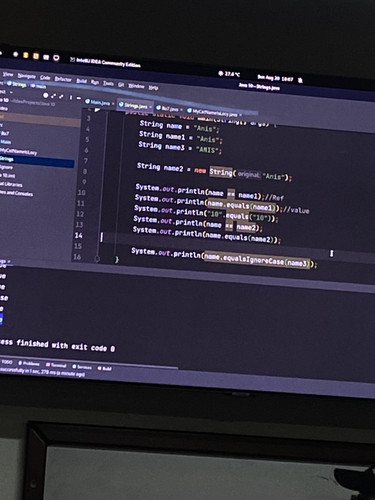Select MyCatNameIsLucy in project tree
Screen dimensions: 375x500
coord(19,152)
